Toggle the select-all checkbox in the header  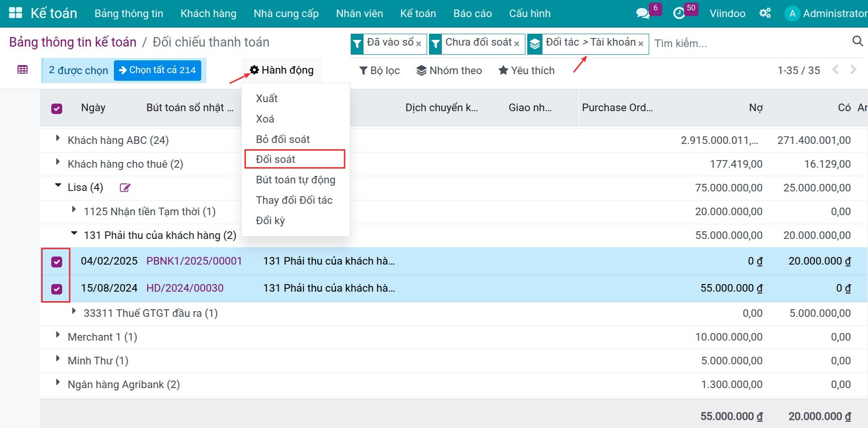tap(56, 108)
